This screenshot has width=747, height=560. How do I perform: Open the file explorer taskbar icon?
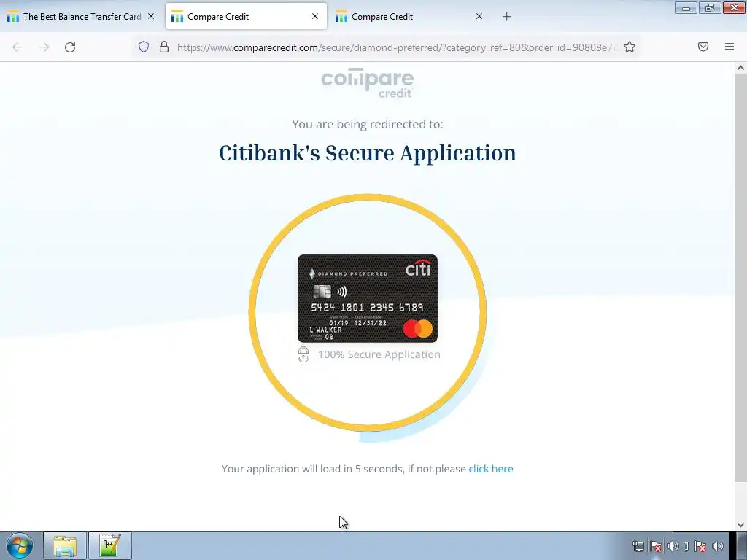click(65, 545)
